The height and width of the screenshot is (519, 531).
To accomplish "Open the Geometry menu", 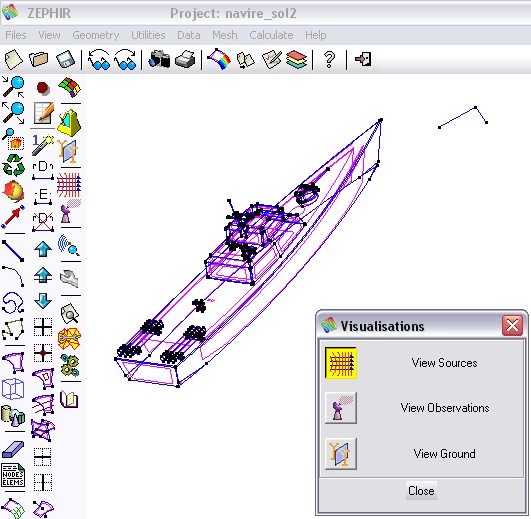I will pos(95,35).
